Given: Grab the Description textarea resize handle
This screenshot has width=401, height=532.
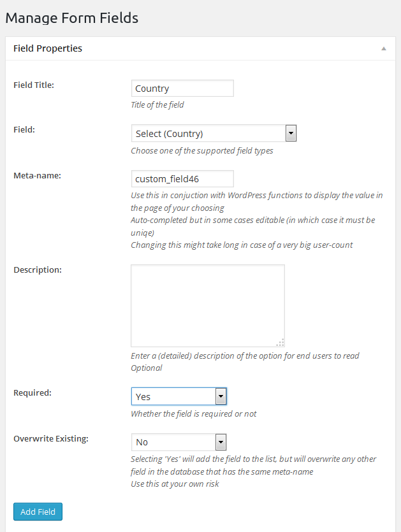Looking at the screenshot, I should pos(281,342).
